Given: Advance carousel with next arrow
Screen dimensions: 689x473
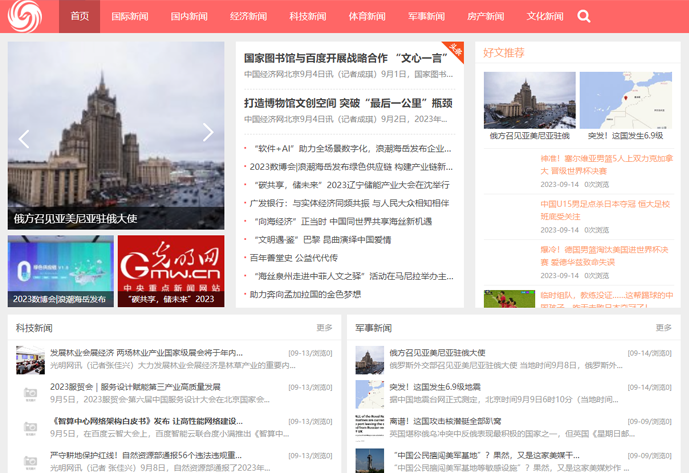Looking at the screenshot, I should point(208,132).
